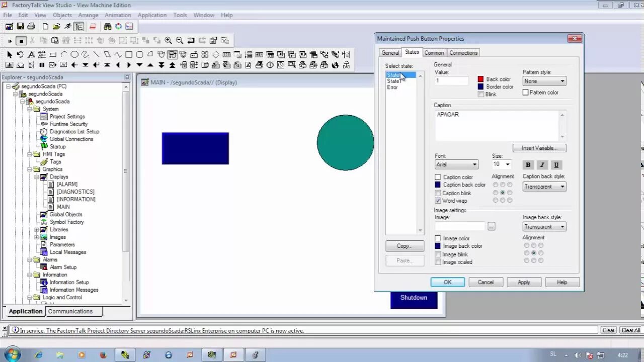Click the italic I caption format icon

coord(542,165)
